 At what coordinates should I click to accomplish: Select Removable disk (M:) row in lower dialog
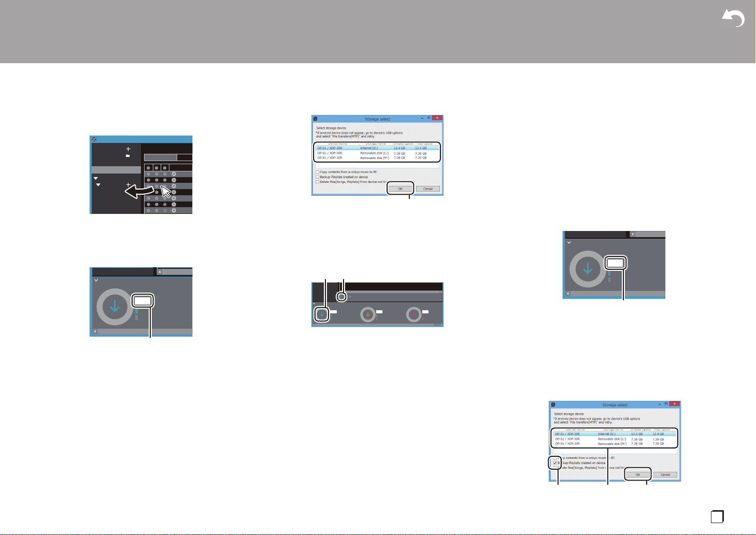point(615,444)
